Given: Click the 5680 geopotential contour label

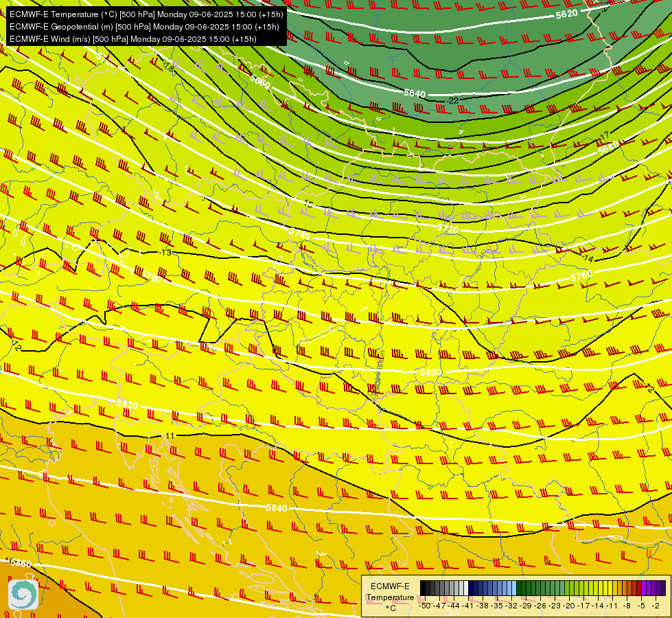Looking at the screenshot, I should click(609, 148).
